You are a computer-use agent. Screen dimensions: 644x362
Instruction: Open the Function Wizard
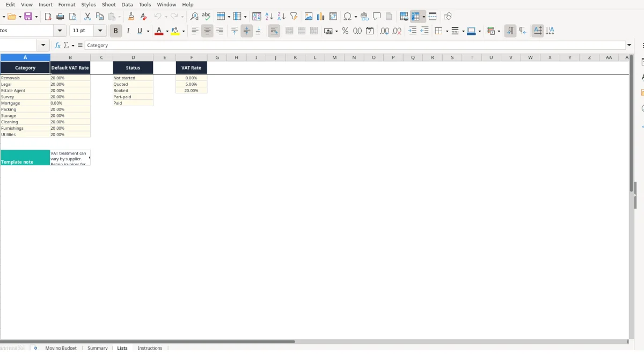[58, 46]
